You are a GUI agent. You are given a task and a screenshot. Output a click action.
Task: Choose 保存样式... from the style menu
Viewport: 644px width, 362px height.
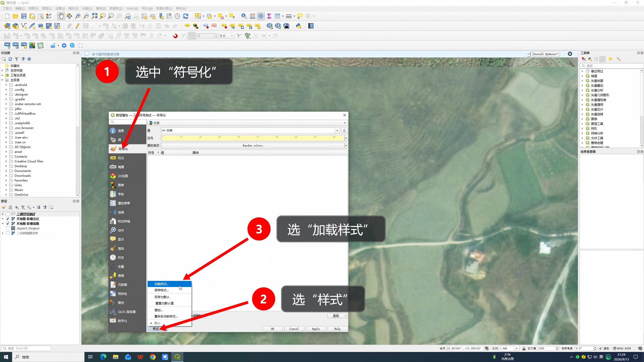(x=170, y=290)
